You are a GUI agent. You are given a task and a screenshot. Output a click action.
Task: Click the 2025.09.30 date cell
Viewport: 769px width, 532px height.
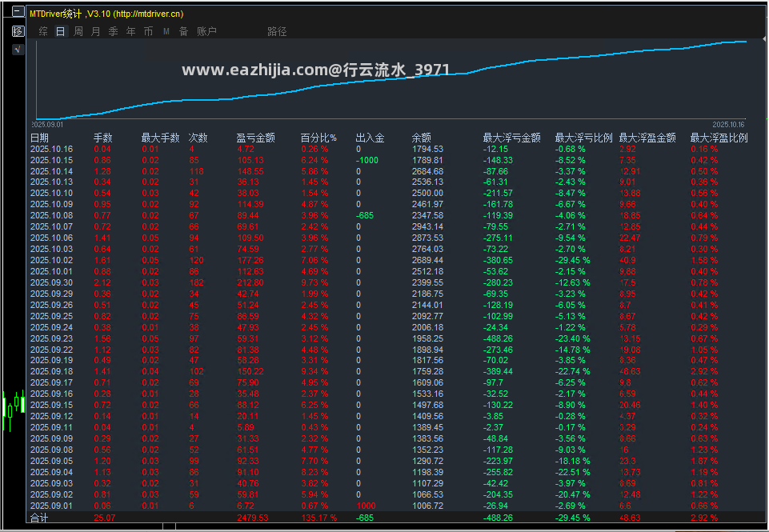click(51, 282)
